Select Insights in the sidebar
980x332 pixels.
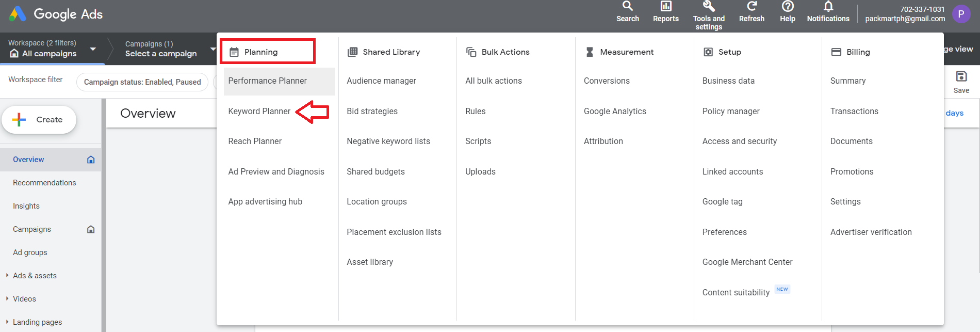coord(26,206)
